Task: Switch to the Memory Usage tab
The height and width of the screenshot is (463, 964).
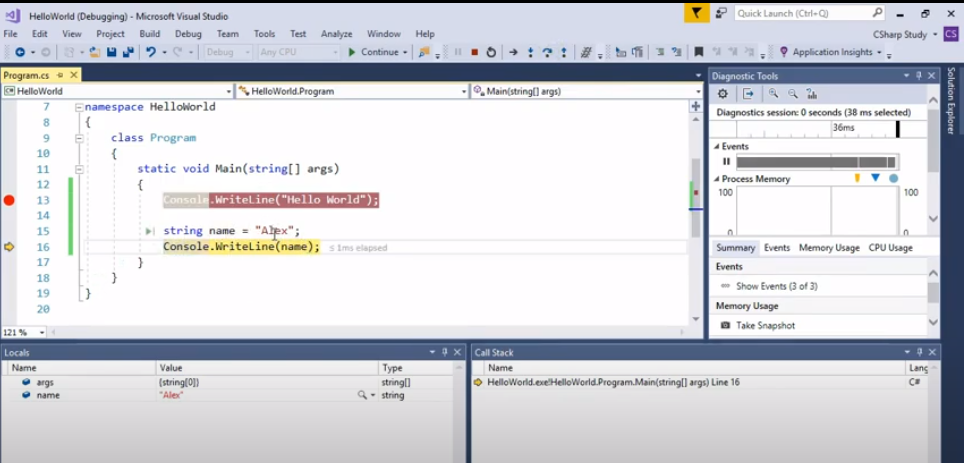Action: point(829,248)
